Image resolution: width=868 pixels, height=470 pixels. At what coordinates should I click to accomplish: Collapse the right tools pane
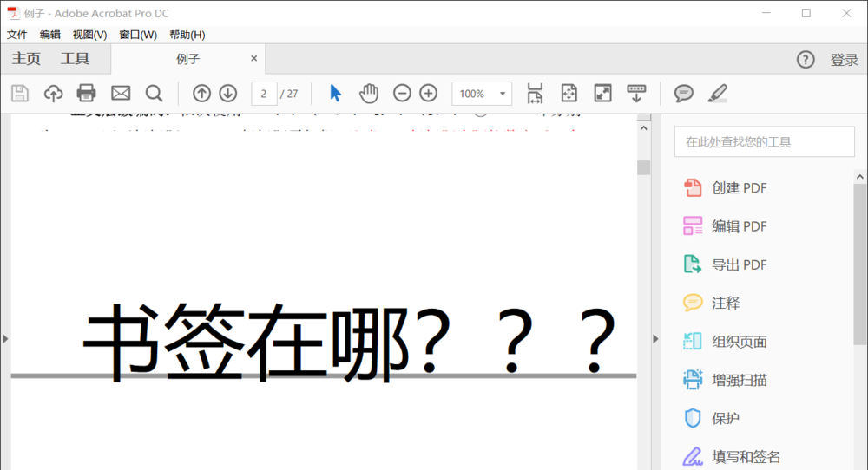(x=655, y=338)
